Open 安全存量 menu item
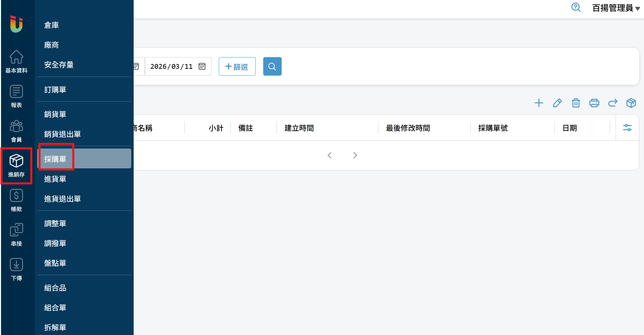Image resolution: width=644 pixels, height=335 pixels. (x=59, y=65)
